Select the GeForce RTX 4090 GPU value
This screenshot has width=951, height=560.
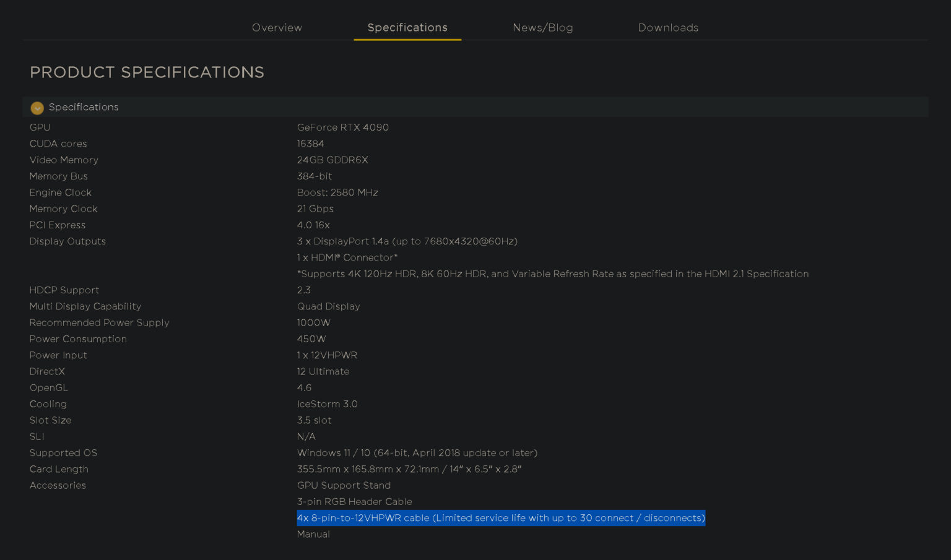(x=342, y=127)
